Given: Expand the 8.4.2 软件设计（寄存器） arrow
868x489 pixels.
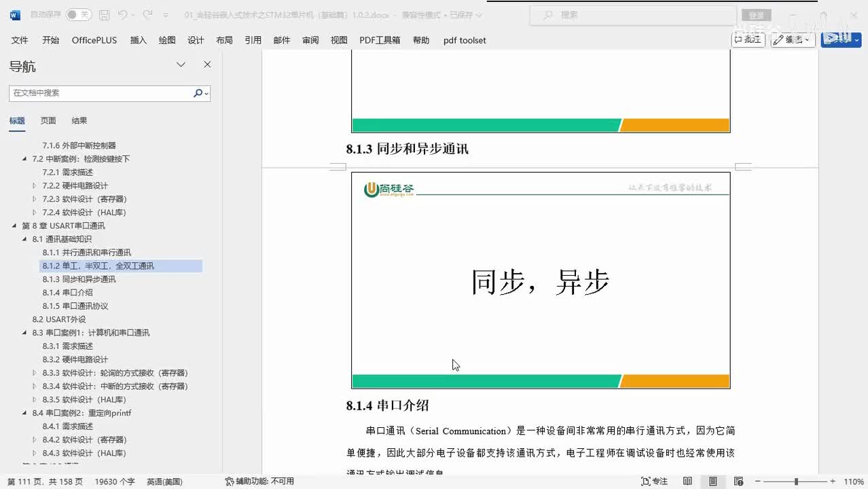Looking at the screenshot, I should 35,439.
